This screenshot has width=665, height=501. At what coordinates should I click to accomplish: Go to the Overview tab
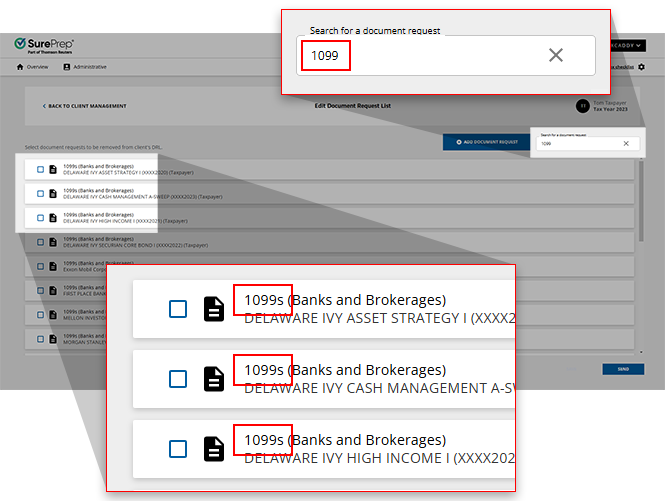pos(33,67)
